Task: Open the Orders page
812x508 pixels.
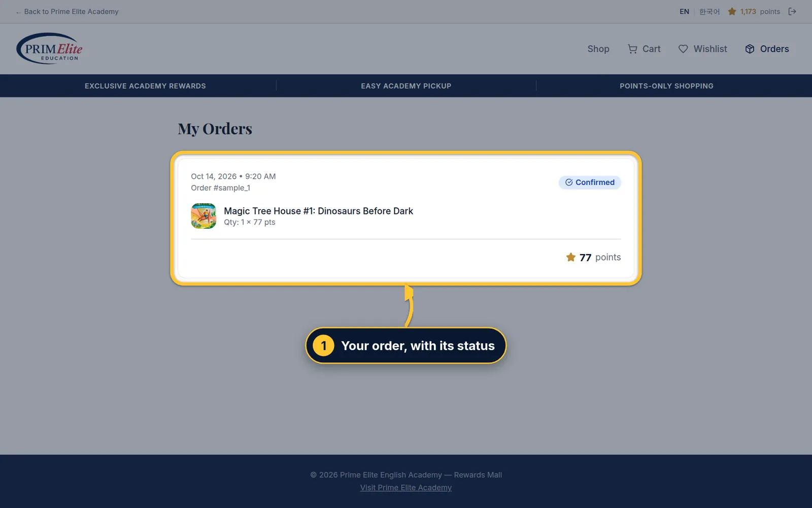Action: pos(767,49)
